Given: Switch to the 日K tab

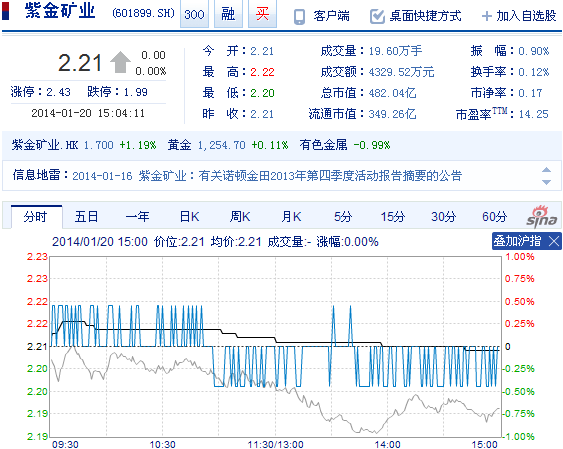Looking at the screenshot, I should pyautogui.click(x=189, y=217).
